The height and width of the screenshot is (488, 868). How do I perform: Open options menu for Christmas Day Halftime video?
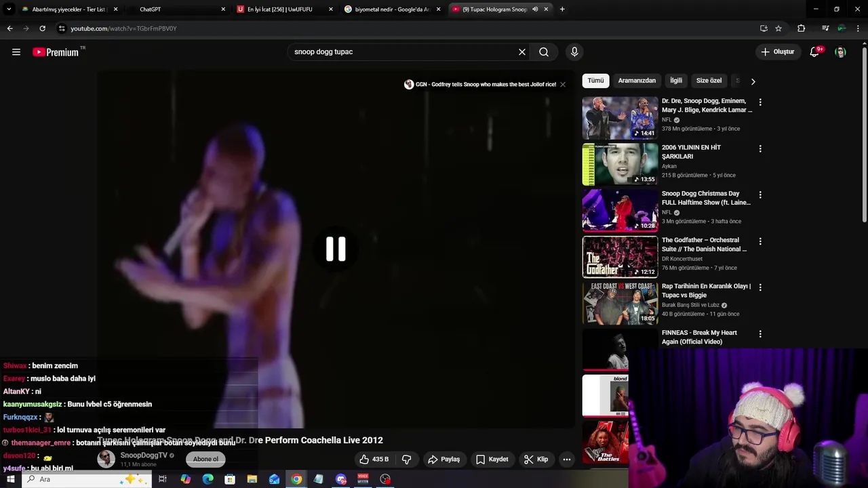(x=760, y=195)
